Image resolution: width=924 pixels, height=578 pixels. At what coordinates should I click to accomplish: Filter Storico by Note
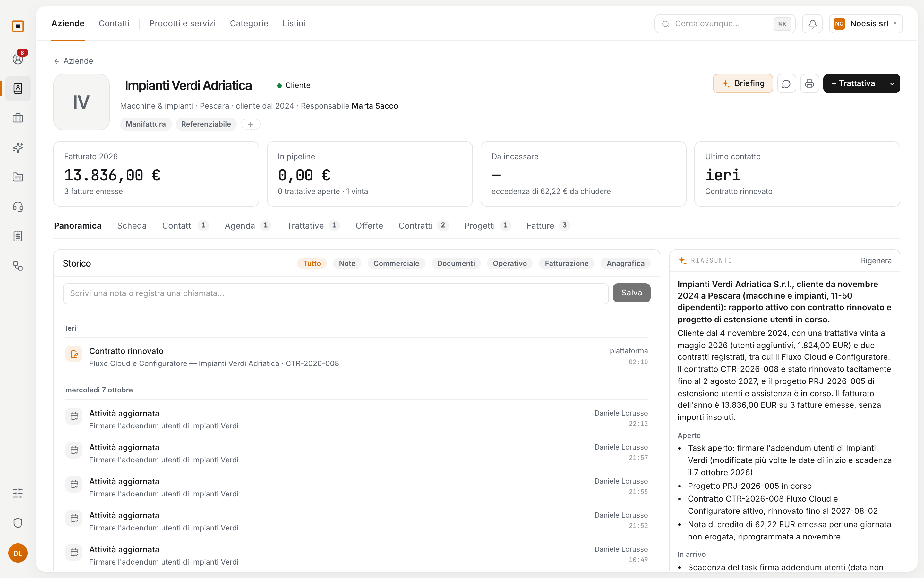[347, 263]
